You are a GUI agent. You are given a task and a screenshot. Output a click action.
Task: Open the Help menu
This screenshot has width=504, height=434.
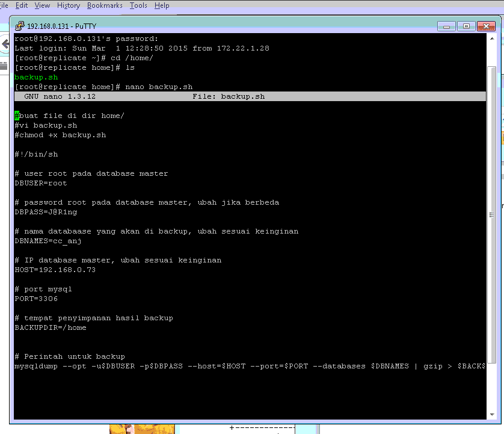pos(161,5)
